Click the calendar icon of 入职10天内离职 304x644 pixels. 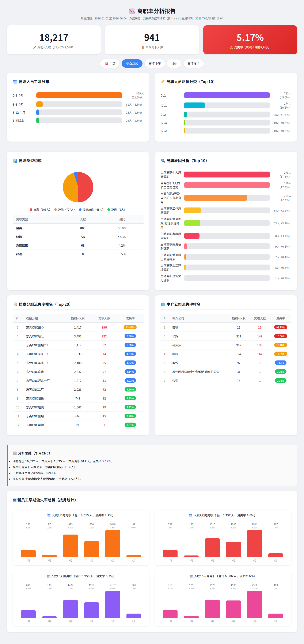click(x=48, y=576)
